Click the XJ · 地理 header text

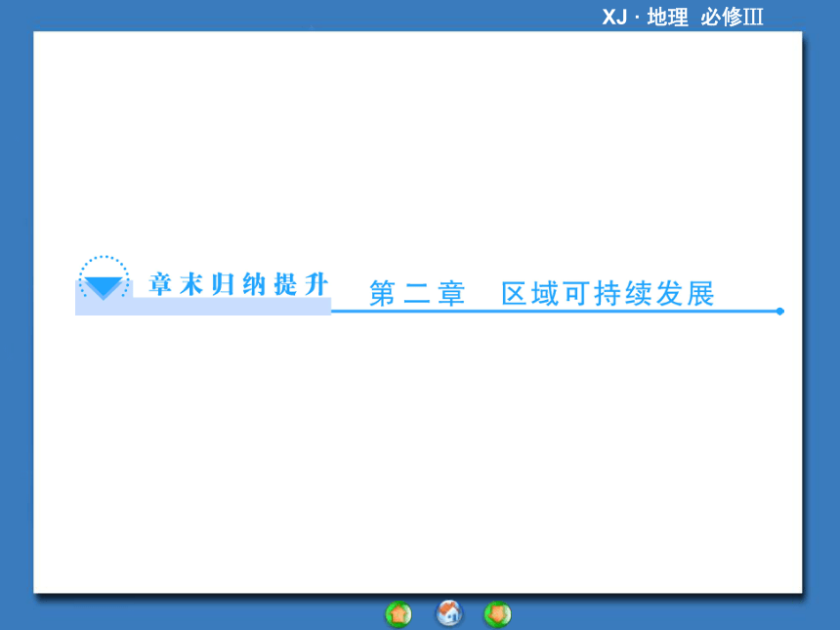pyautogui.click(x=645, y=18)
